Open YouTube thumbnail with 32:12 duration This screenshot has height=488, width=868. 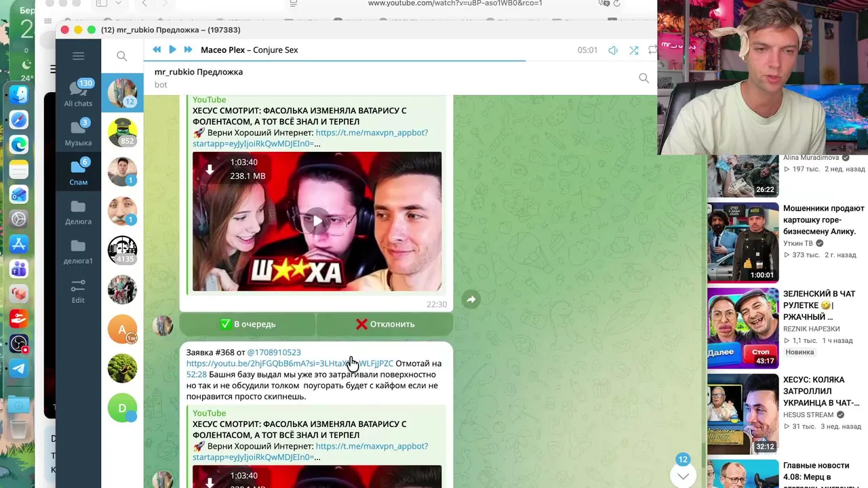743,414
